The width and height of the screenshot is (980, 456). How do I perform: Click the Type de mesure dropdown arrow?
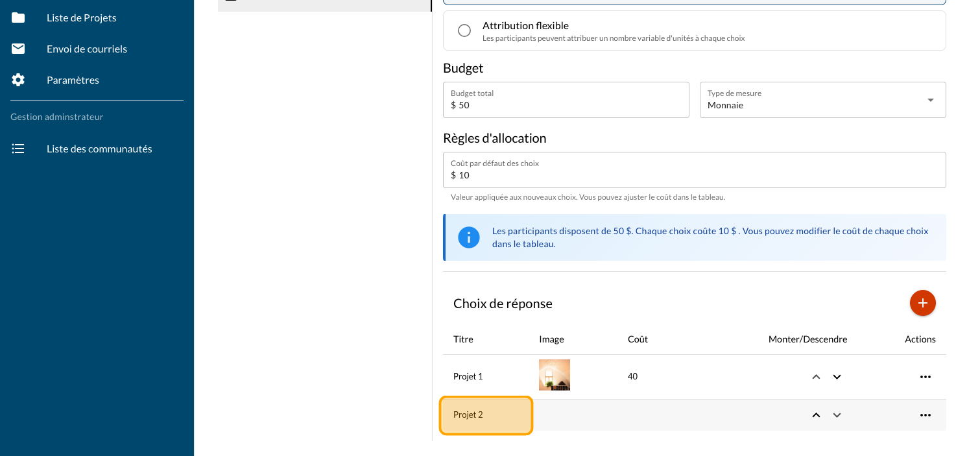pos(930,100)
